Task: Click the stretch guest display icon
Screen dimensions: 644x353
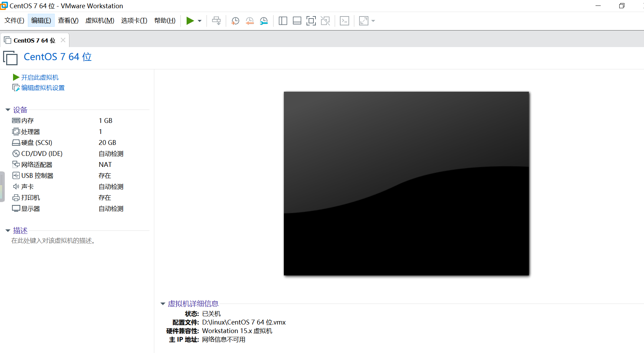Action: coord(364,21)
